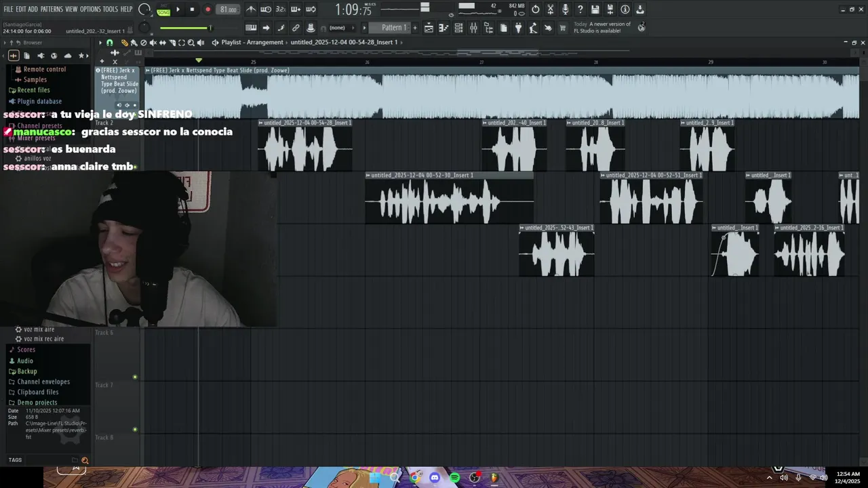Toggle typing keyboard to piano icon
The width and height of the screenshot is (868, 488).
coord(251,28)
